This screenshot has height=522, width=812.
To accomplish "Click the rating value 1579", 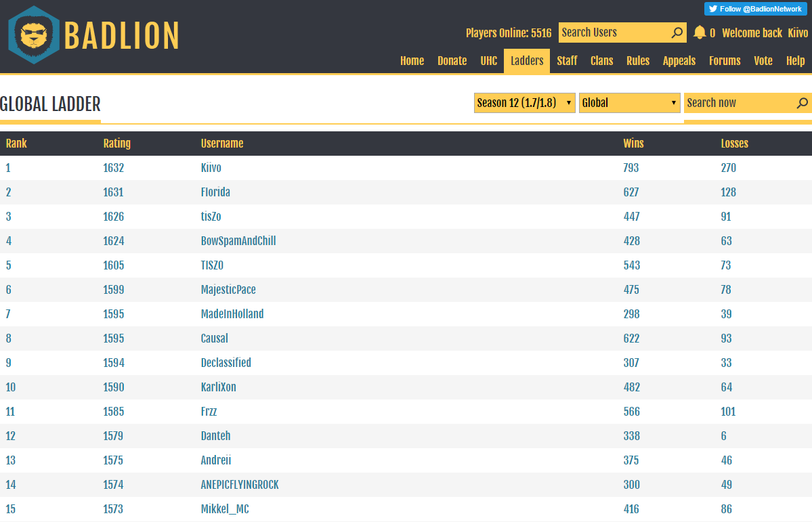I will pos(113,435).
